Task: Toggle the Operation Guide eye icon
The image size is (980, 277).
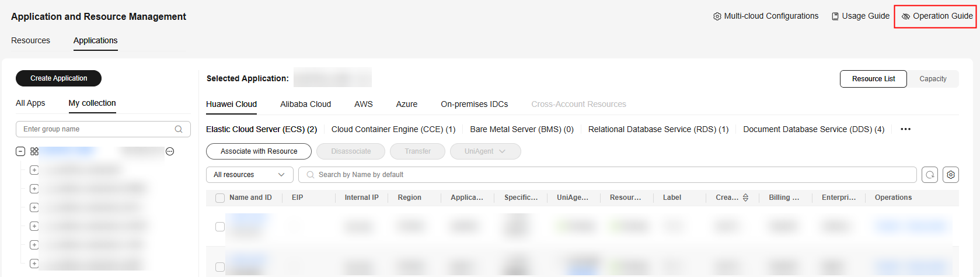Action: (905, 16)
